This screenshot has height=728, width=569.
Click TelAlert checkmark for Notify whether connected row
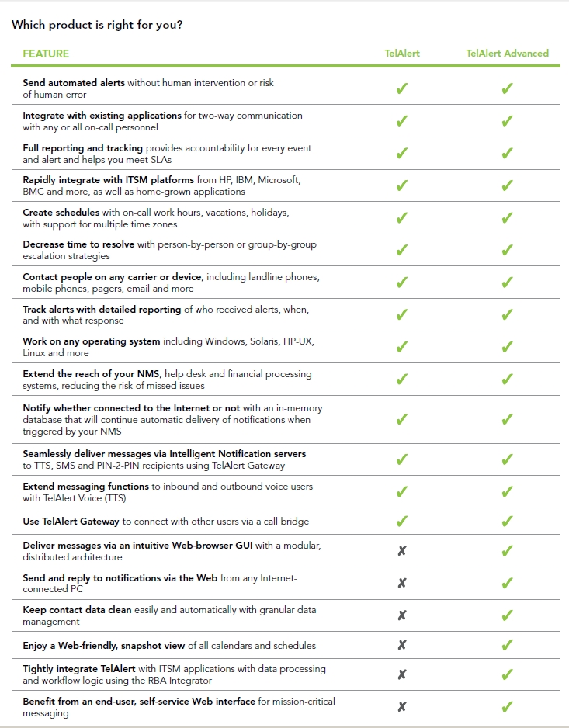click(402, 419)
